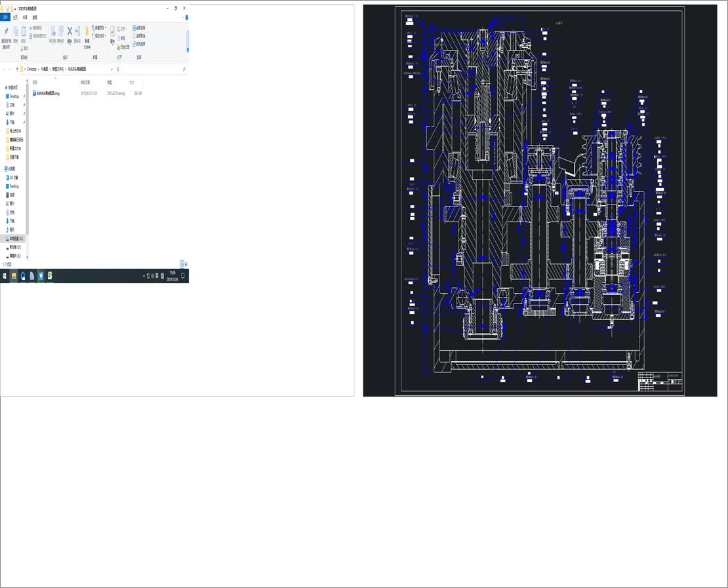Viewport: 728px width, 588px height.
Task: Expand the address bar history dropdown
Action: pos(111,69)
